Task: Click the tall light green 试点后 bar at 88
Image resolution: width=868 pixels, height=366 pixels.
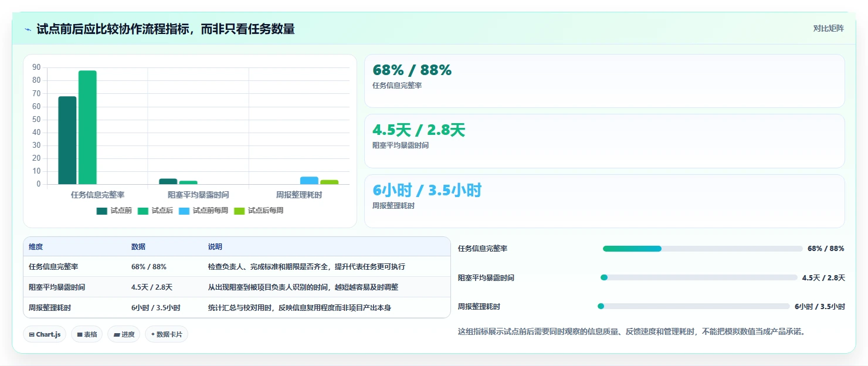Action: (87, 127)
